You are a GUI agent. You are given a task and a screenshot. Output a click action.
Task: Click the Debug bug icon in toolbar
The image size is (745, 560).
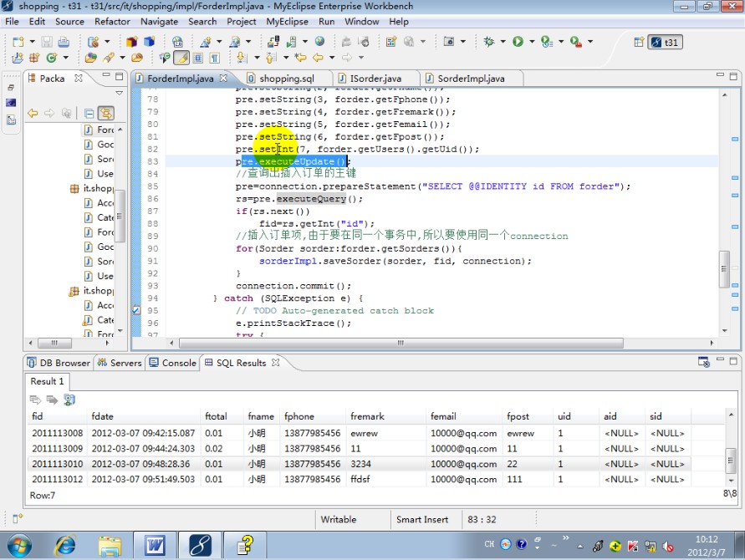click(489, 41)
